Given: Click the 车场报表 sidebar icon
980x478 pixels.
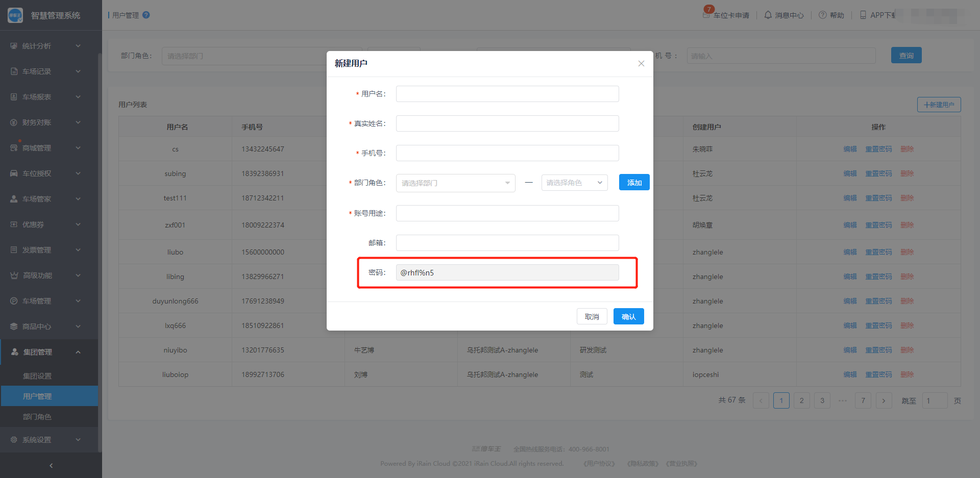Looking at the screenshot, I should [x=14, y=97].
